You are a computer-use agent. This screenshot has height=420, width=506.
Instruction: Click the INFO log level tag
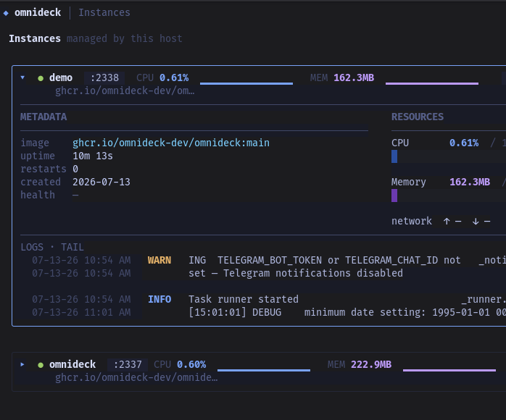(x=159, y=300)
